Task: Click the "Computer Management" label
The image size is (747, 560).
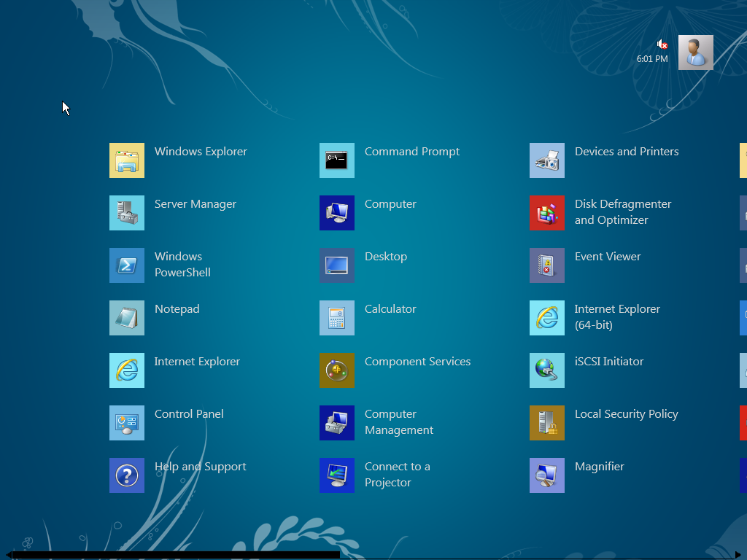Action: 399,422
